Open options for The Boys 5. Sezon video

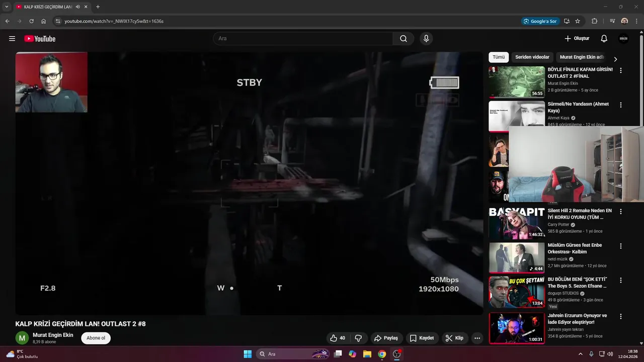click(x=621, y=280)
